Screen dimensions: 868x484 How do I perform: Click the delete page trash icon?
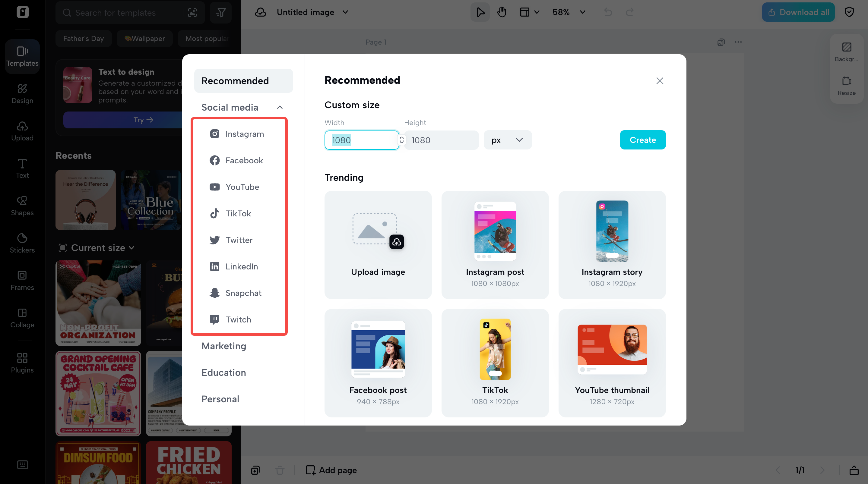(x=280, y=470)
